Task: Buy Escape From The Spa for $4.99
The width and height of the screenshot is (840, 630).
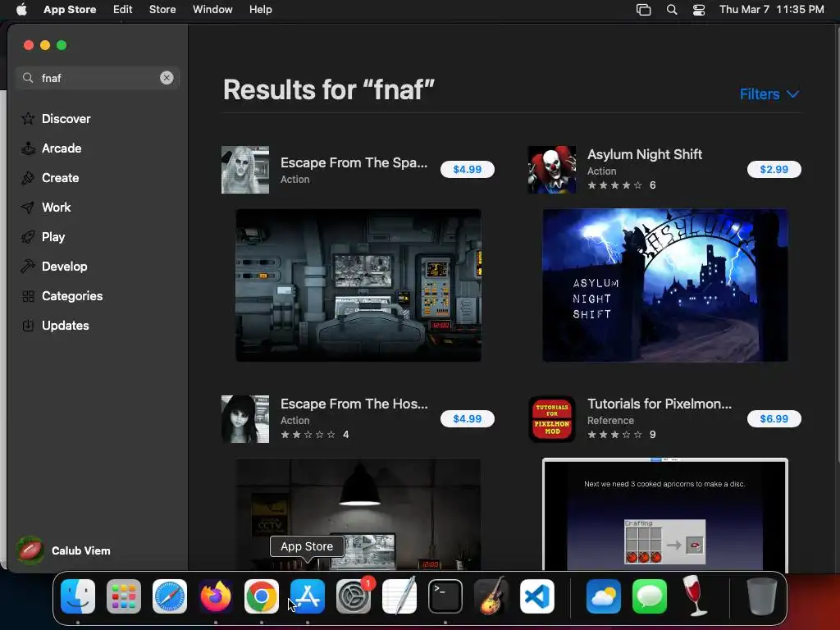Action: (467, 169)
